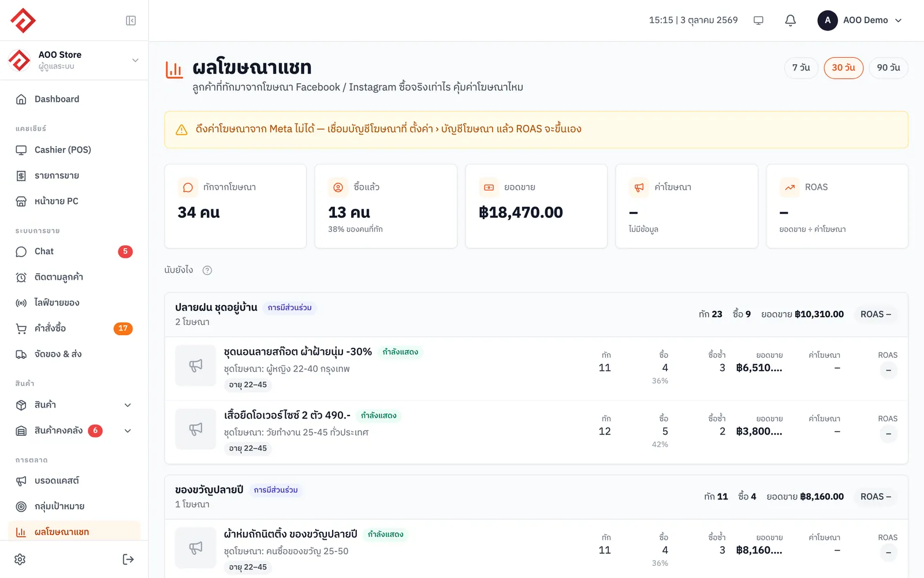Open Cashier (POS) in sidebar
The height and width of the screenshot is (578, 924).
click(x=74, y=150)
